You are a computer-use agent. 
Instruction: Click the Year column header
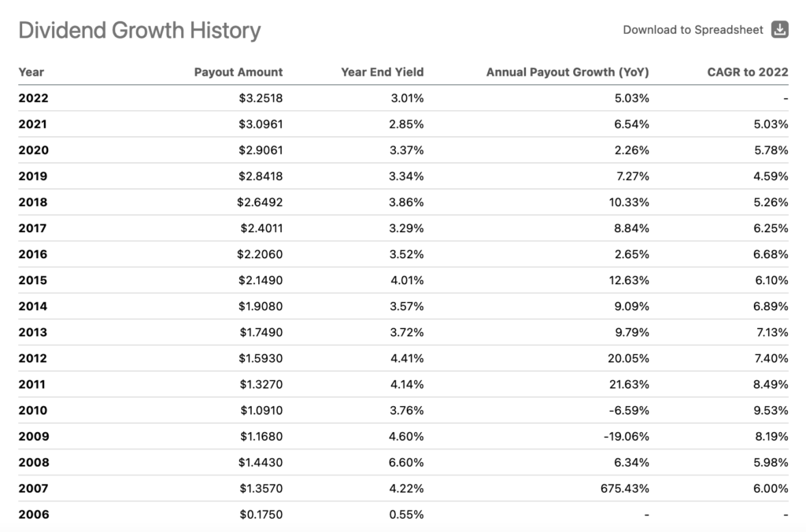pyautogui.click(x=31, y=72)
